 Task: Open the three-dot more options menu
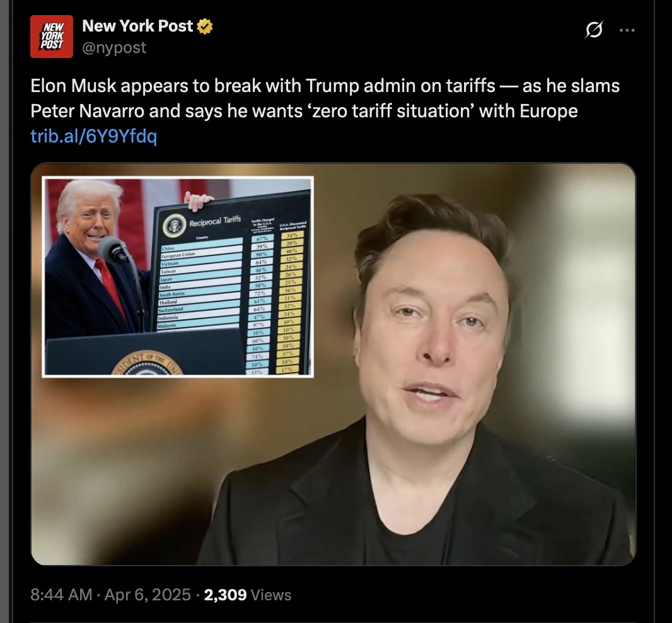click(627, 30)
